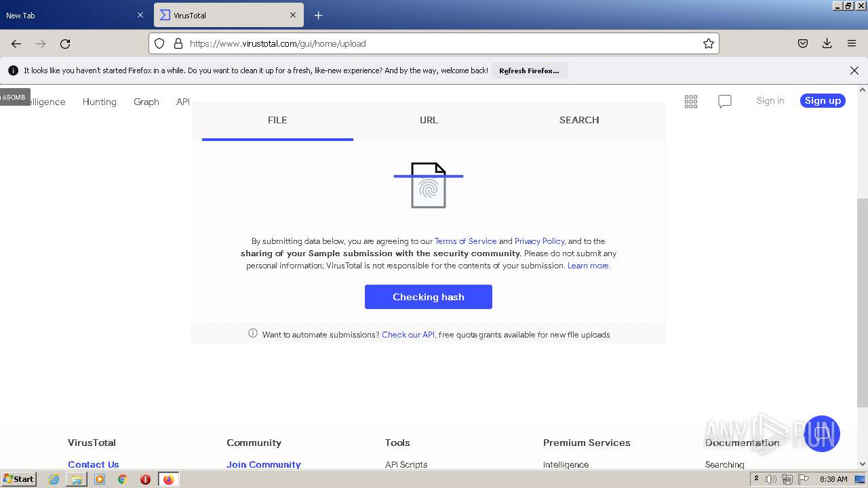Screen dimensions: 868x488
Task: Open the VirusTotal apps grid icon
Action: [x=691, y=101]
